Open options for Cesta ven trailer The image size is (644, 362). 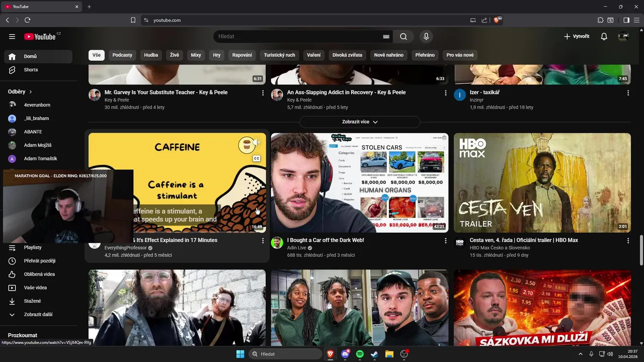[x=628, y=241]
